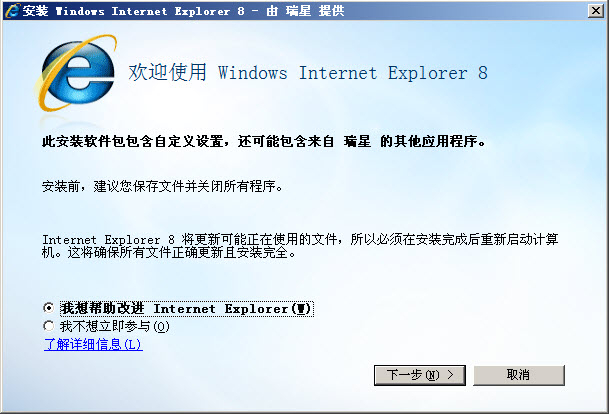Click the bold 此安装软件包包含自定义设置 sentence

point(264,141)
